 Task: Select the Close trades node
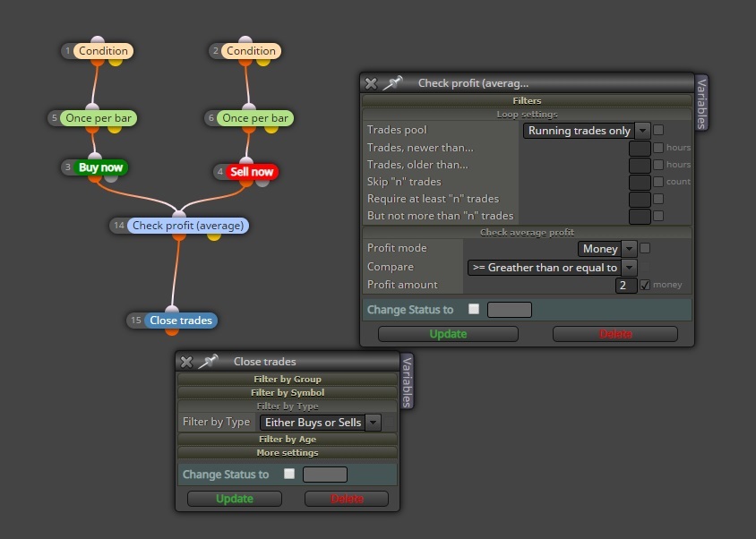click(x=181, y=321)
